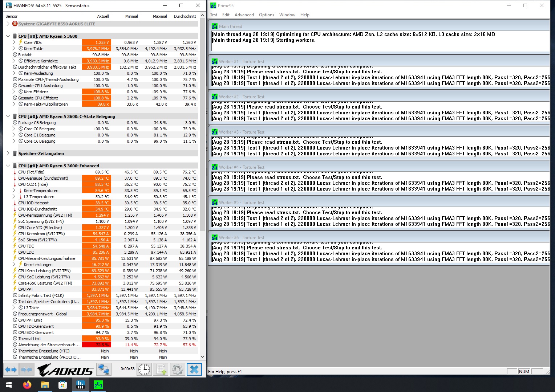Close the sensor window with the blue X button

tap(194, 369)
